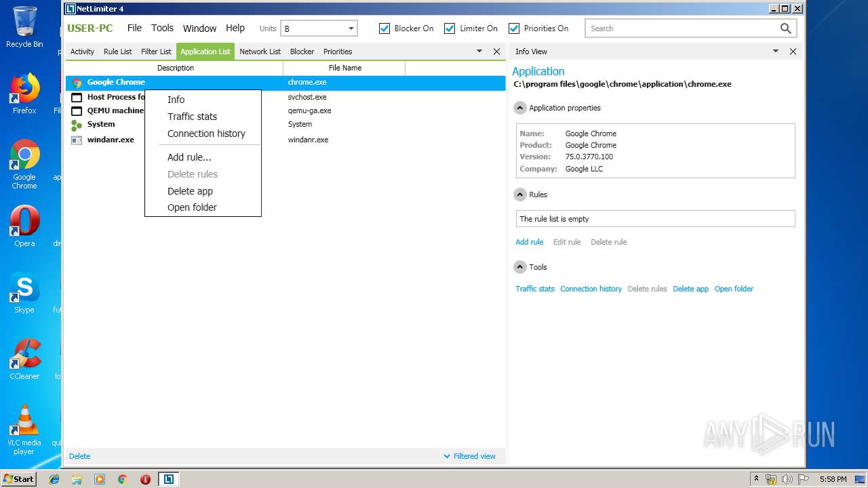Click Chrome taskbar icon
868x488 pixels.
pos(122,479)
